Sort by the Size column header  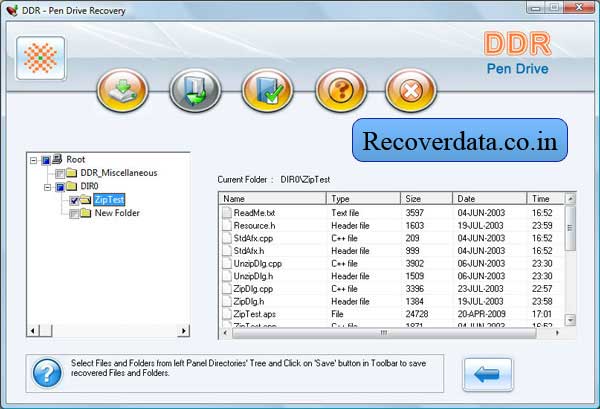click(x=426, y=199)
